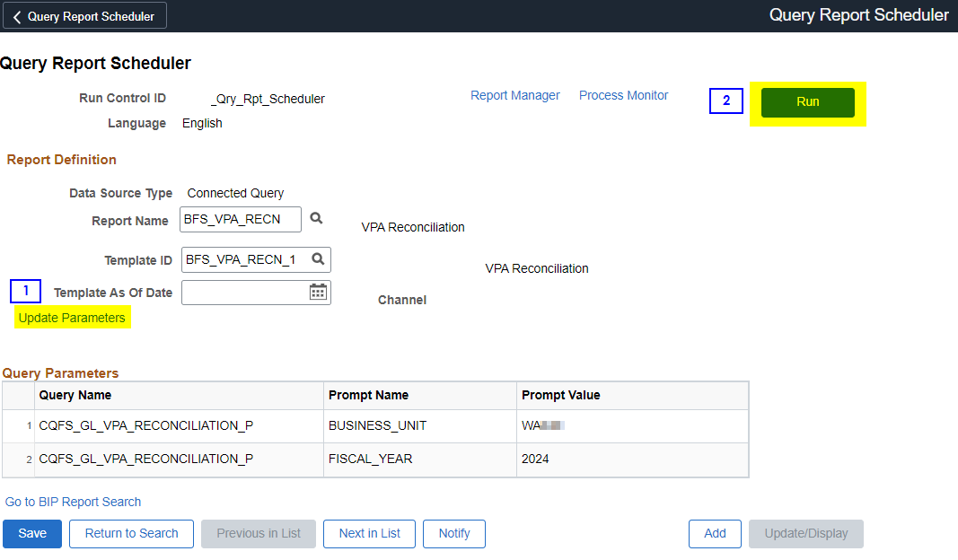958x560 pixels.
Task: Open Template ID lookup magnifier
Action: point(319,259)
